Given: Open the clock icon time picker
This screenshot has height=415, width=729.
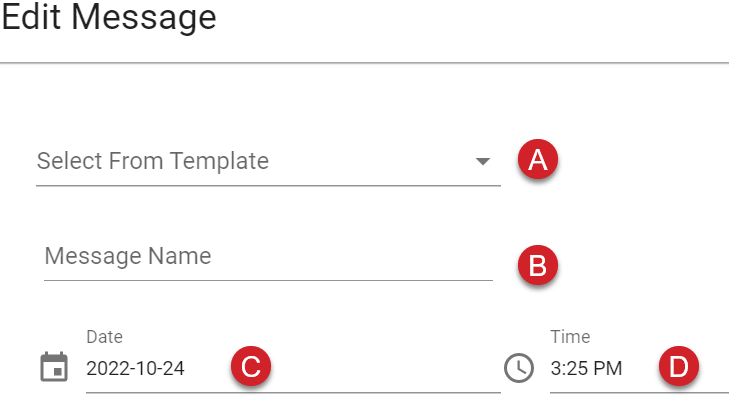Looking at the screenshot, I should point(519,368).
